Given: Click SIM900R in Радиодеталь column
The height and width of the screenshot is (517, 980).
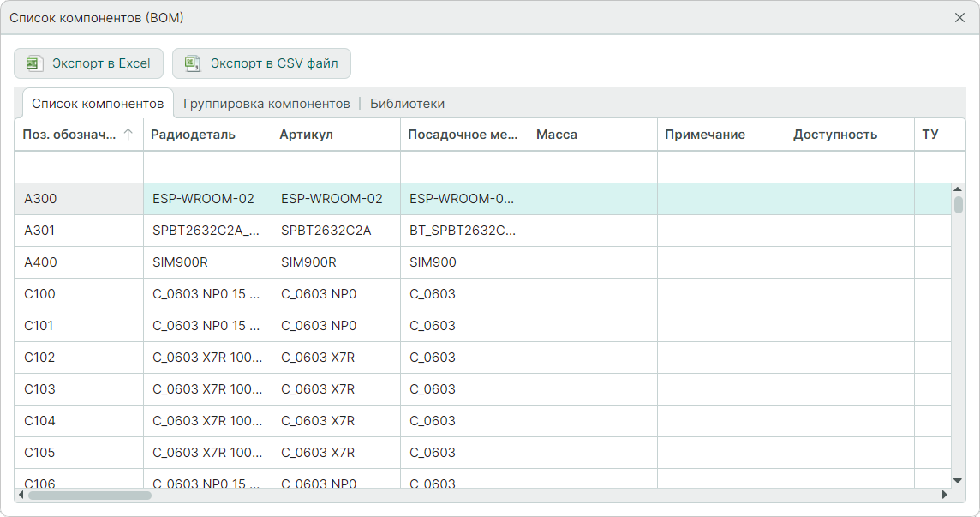Looking at the screenshot, I should [x=207, y=262].
